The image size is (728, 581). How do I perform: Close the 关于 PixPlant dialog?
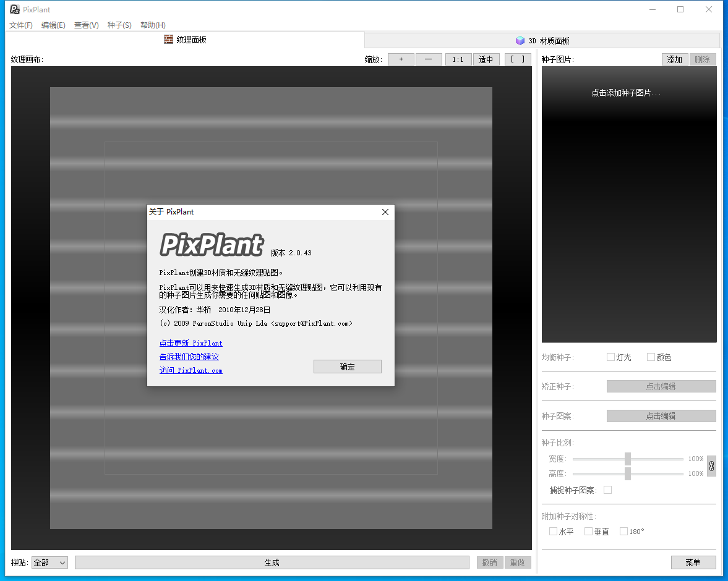click(385, 212)
